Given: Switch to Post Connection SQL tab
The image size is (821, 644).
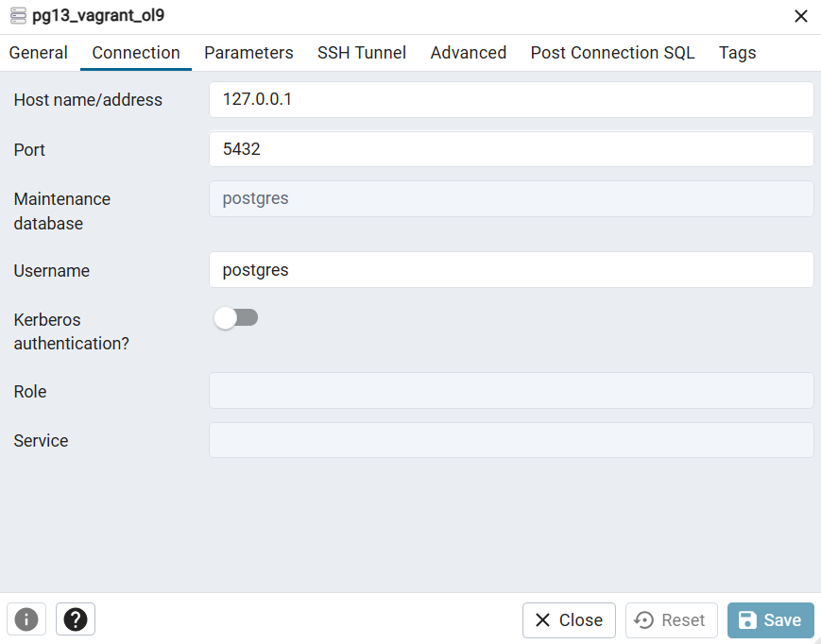Looking at the screenshot, I should coord(612,53).
